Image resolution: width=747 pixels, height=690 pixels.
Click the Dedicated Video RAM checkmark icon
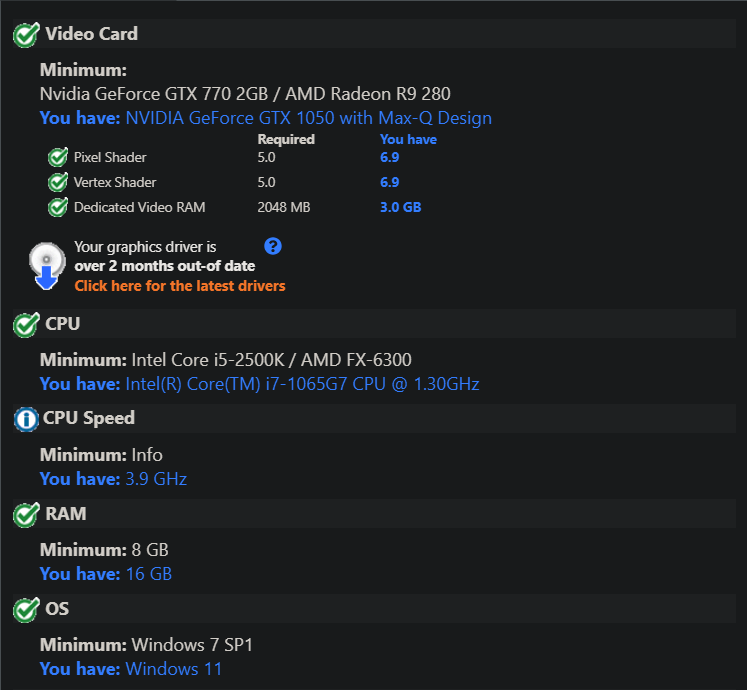58,207
